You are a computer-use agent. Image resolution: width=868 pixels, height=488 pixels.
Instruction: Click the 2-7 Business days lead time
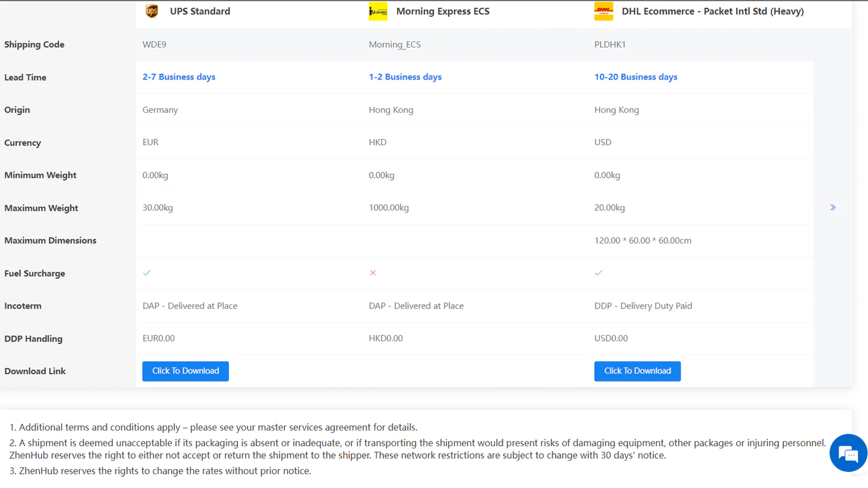(x=179, y=77)
